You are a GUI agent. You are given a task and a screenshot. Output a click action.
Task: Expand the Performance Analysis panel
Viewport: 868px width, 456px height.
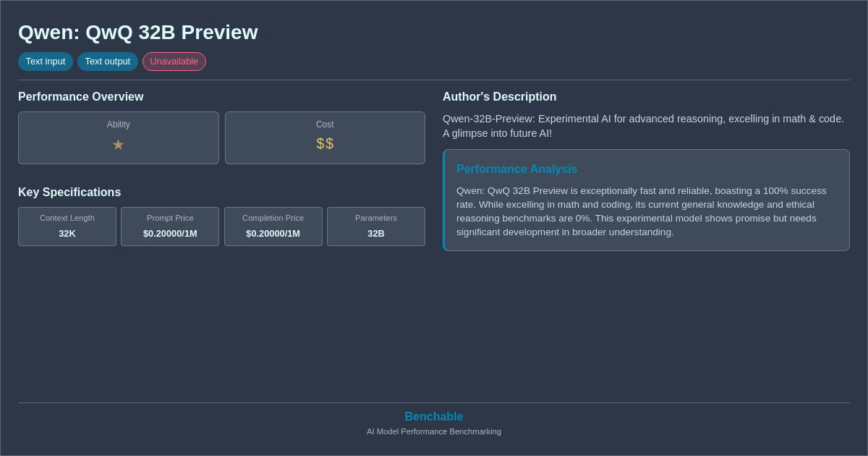(x=646, y=200)
